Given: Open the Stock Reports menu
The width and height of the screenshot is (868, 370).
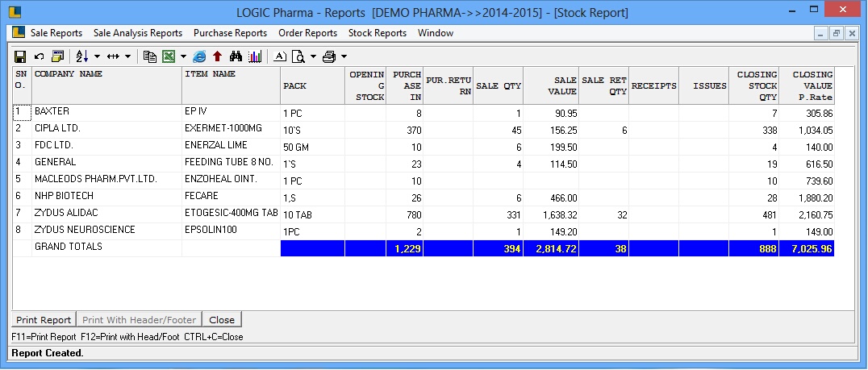Looking at the screenshot, I should 378,33.
